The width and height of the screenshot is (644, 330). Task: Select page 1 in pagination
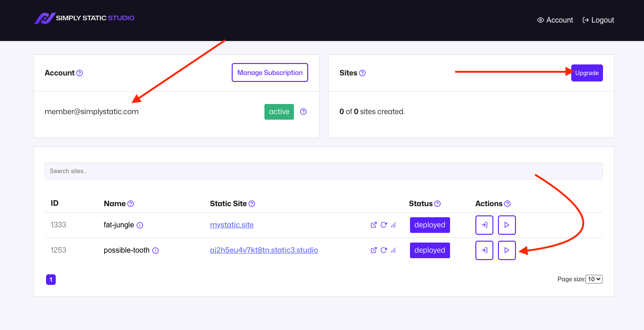pos(51,279)
